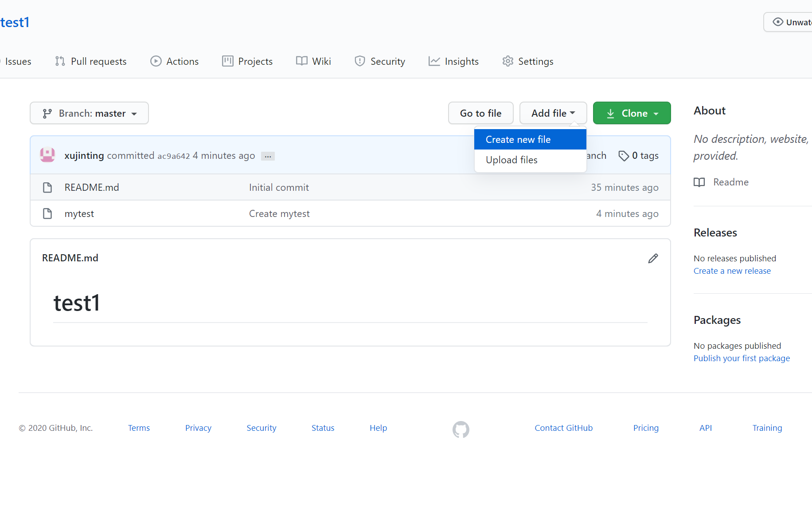
Task: Open the Insights tab
Action: click(454, 61)
